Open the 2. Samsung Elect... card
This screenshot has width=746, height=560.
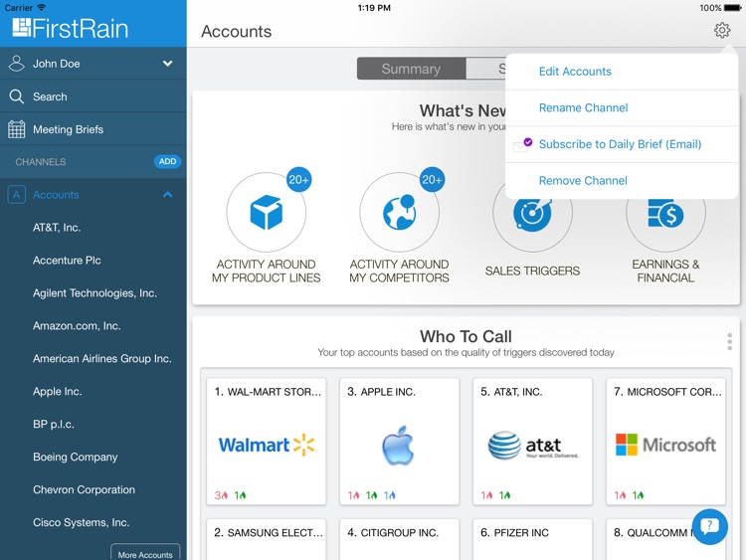point(267,539)
